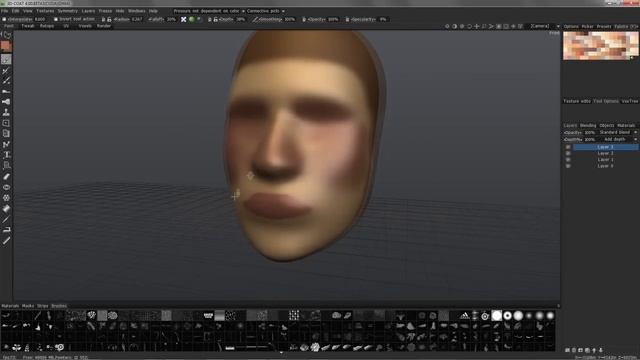Switch to the Blending tab
640x360 pixels.
[x=588, y=125]
